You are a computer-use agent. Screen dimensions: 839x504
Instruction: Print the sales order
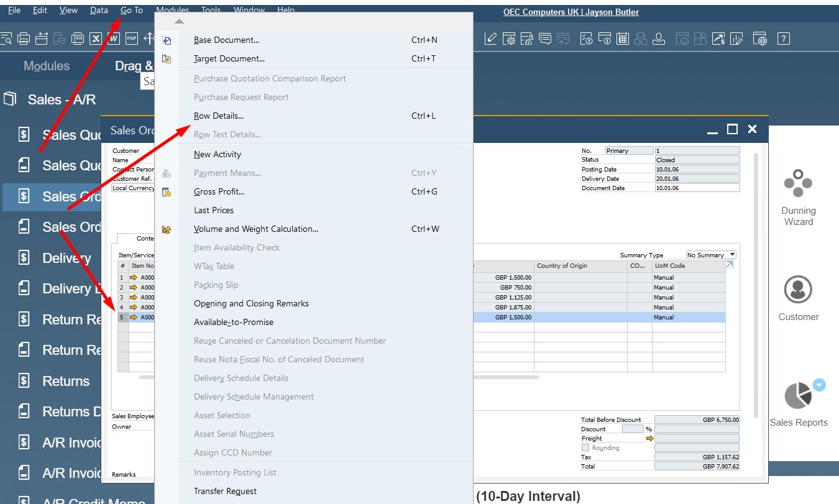click(24, 38)
